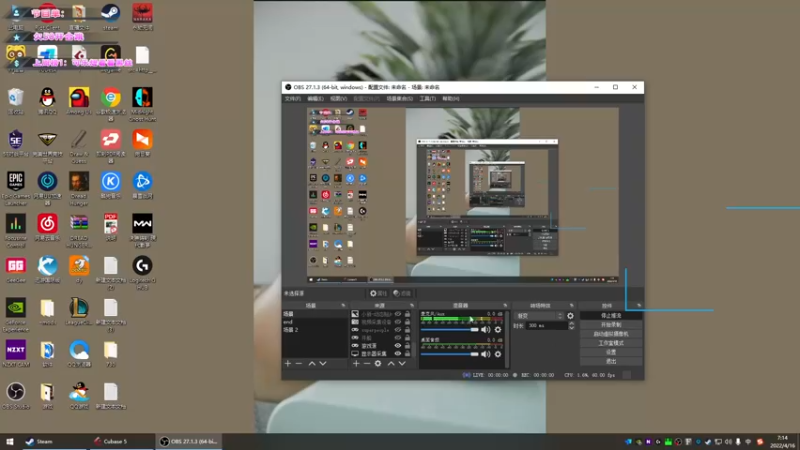Click the 停止推流 button
The image size is (800, 450).
click(611, 316)
